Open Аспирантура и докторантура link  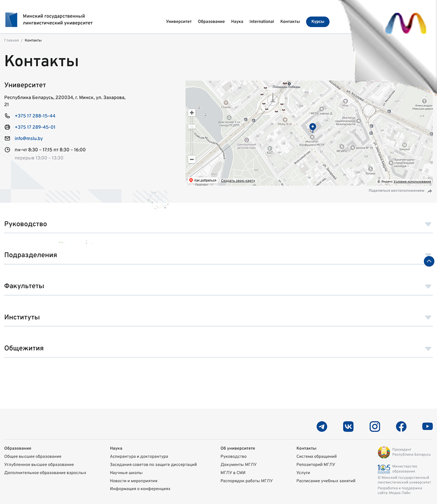pos(139,456)
